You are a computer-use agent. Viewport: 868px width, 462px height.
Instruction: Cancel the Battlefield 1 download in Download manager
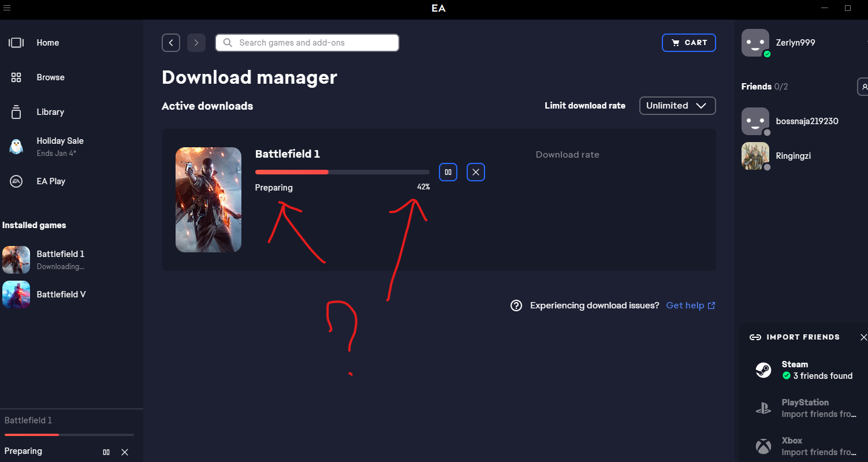point(476,172)
